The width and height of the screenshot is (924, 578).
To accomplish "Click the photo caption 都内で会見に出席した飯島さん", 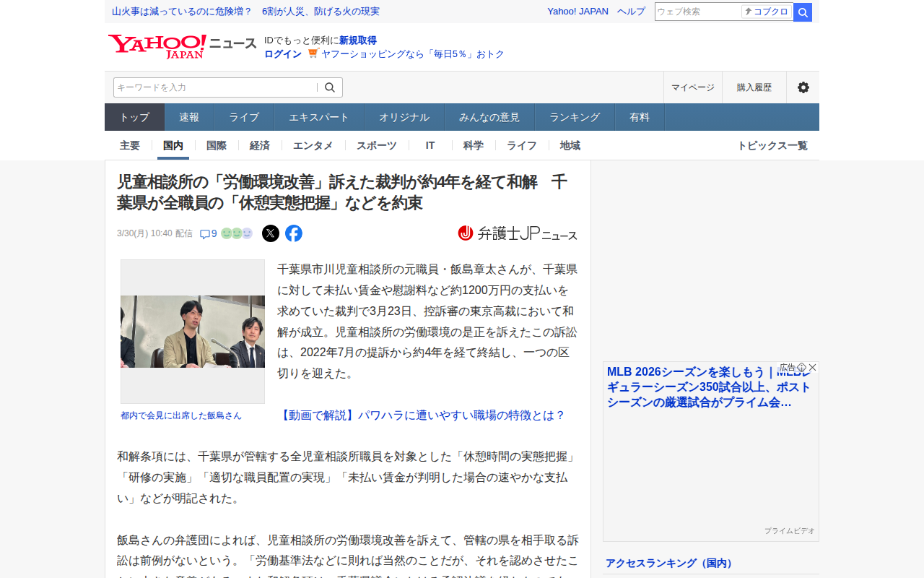I will 181,415.
